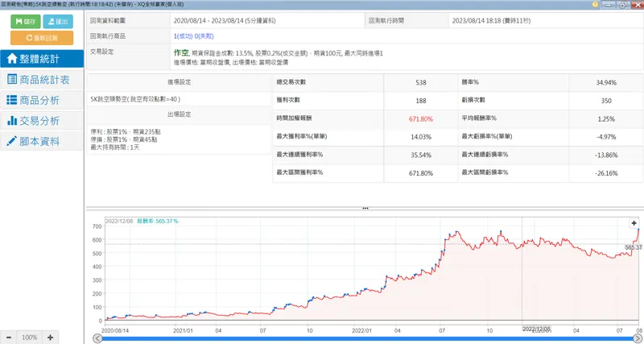The width and height of the screenshot is (644, 344).
Task: Click the zoom out minus button
Action: [9, 338]
